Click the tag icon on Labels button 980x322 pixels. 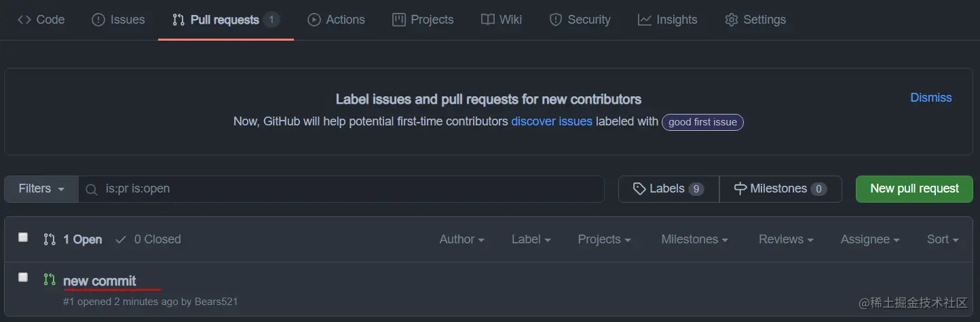[639, 189]
